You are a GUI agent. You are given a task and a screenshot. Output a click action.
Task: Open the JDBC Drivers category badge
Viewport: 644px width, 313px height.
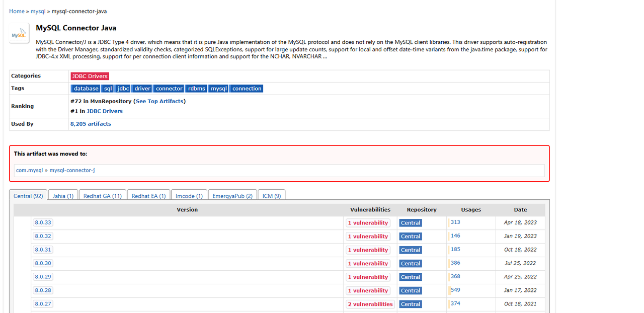pyautogui.click(x=90, y=76)
